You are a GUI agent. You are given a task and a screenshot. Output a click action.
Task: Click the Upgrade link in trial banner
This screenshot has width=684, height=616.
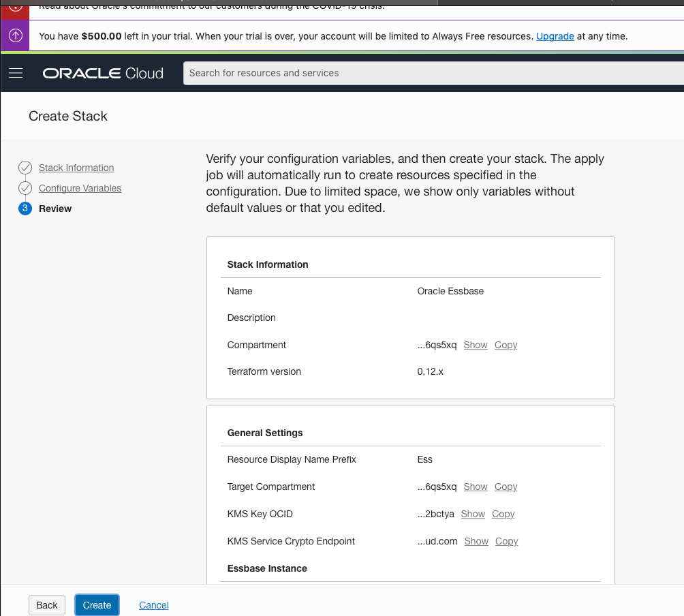[x=555, y=36]
